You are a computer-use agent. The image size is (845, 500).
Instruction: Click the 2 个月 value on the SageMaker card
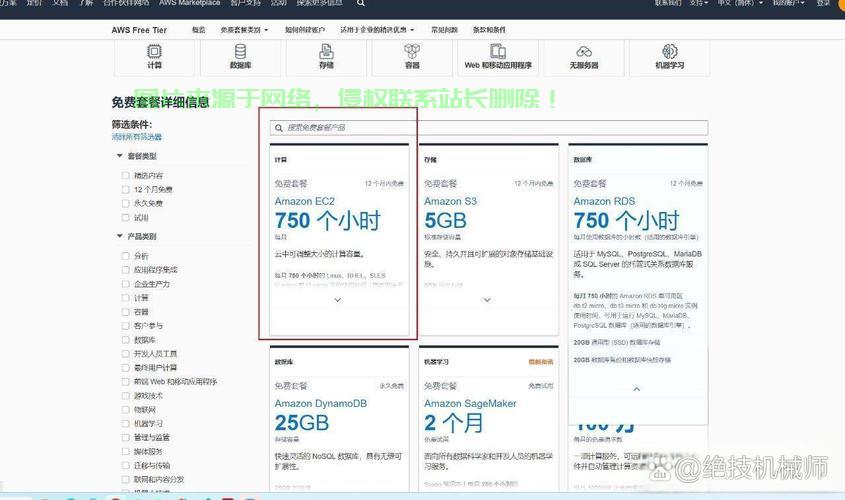(x=454, y=423)
